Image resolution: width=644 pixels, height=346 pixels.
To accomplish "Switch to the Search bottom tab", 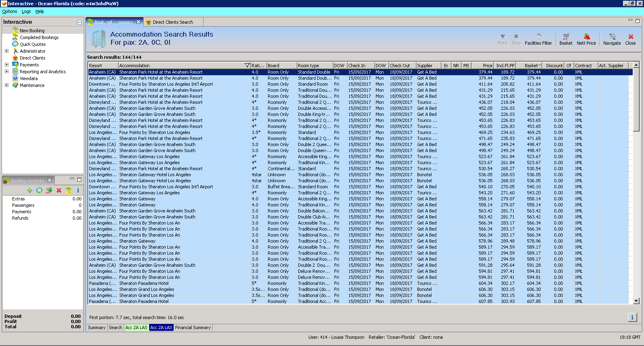I will (x=116, y=327).
